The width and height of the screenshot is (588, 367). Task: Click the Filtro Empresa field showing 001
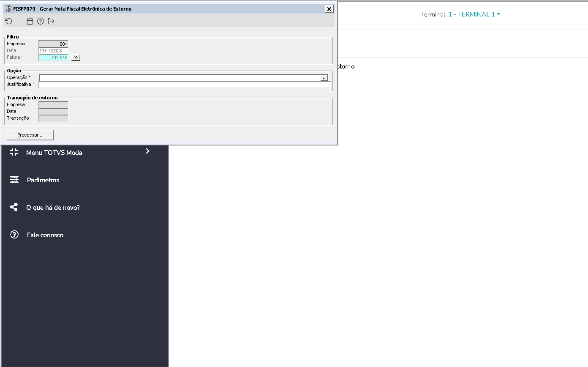coord(54,44)
